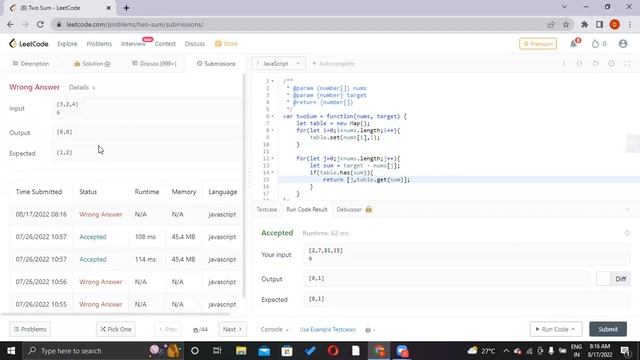Click the curly braces format code icon
The width and height of the screenshot is (640, 360).
point(579,64)
